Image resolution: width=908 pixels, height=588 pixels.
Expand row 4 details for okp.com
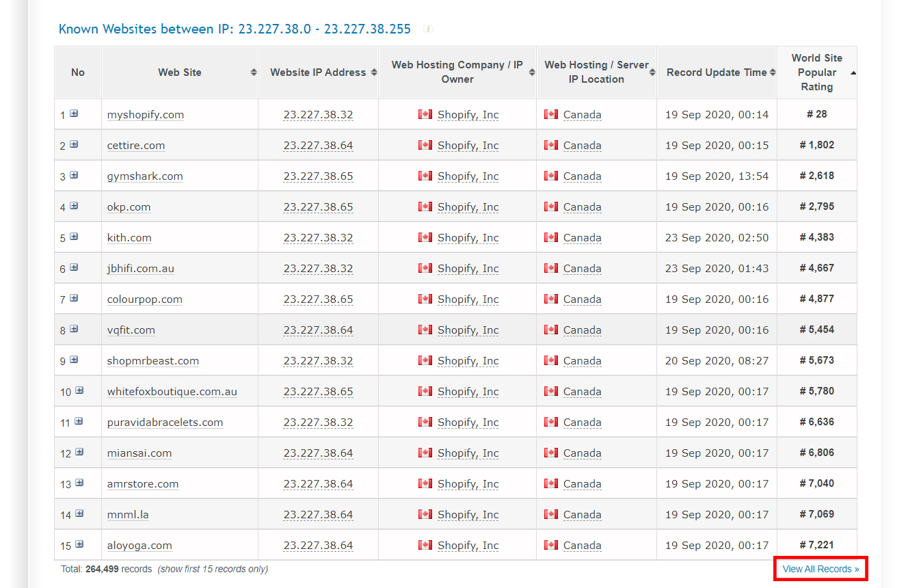(74, 206)
